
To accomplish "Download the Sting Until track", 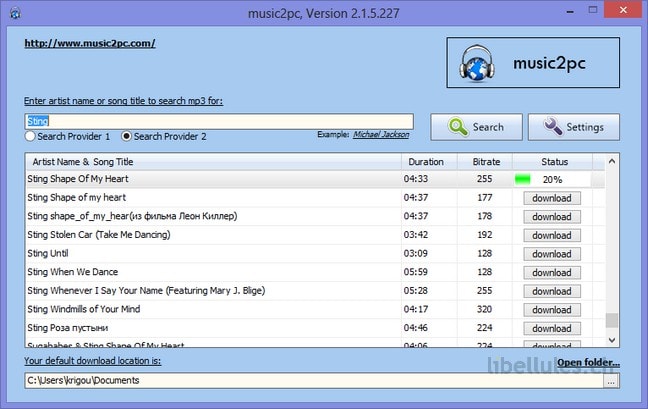I will (x=552, y=254).
